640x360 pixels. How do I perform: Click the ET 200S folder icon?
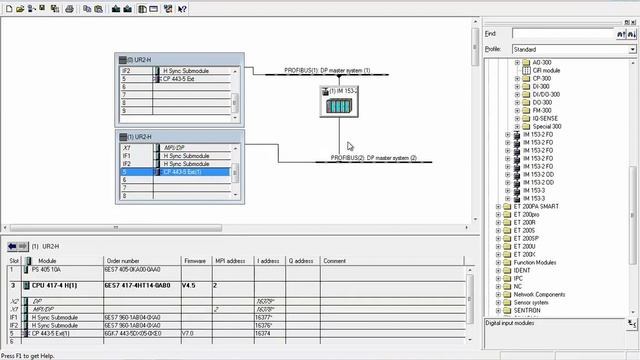507,231
